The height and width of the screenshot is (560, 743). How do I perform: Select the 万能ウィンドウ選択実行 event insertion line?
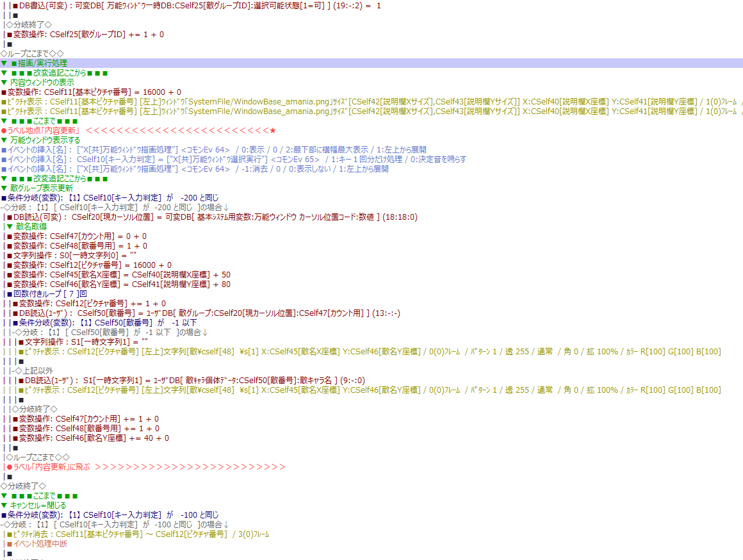234,160
